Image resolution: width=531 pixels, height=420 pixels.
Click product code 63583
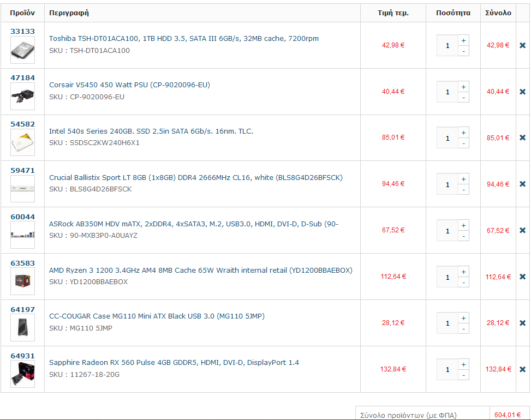point(23,263)
